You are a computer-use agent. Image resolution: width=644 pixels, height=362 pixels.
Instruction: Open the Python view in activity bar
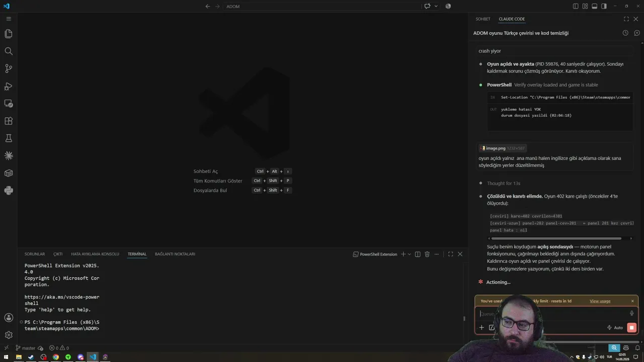point(9,191)
